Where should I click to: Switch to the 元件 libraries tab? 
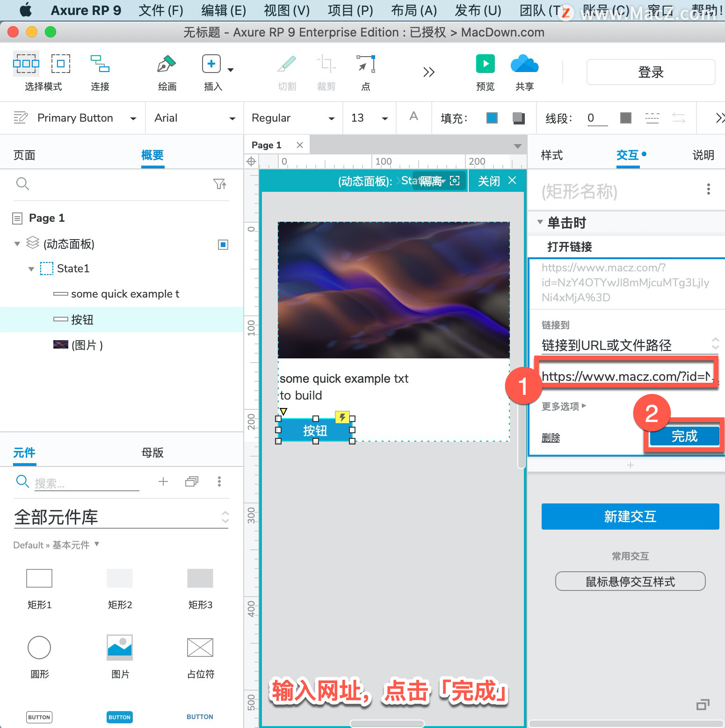click(24, 453)
